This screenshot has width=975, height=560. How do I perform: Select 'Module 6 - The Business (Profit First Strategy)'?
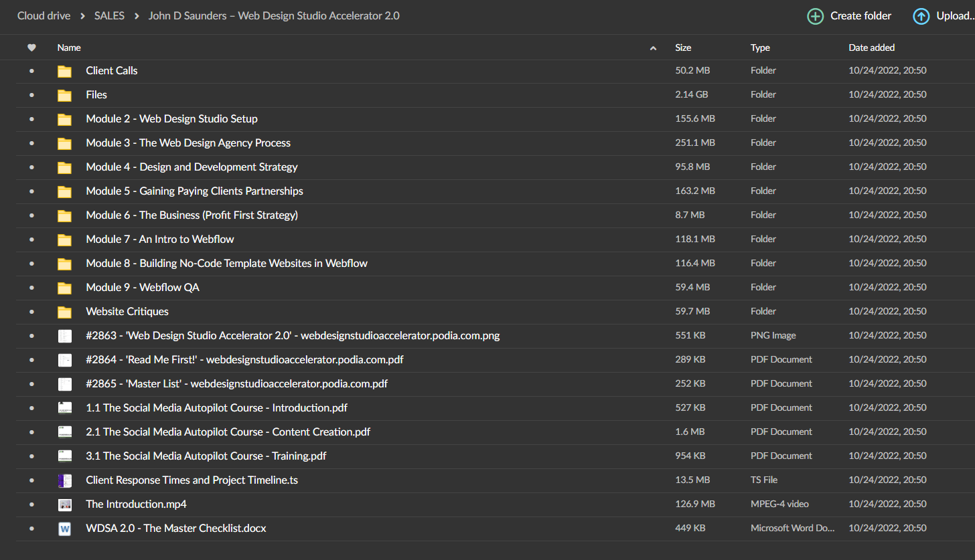pyautogui.click(x=192, y=215)
